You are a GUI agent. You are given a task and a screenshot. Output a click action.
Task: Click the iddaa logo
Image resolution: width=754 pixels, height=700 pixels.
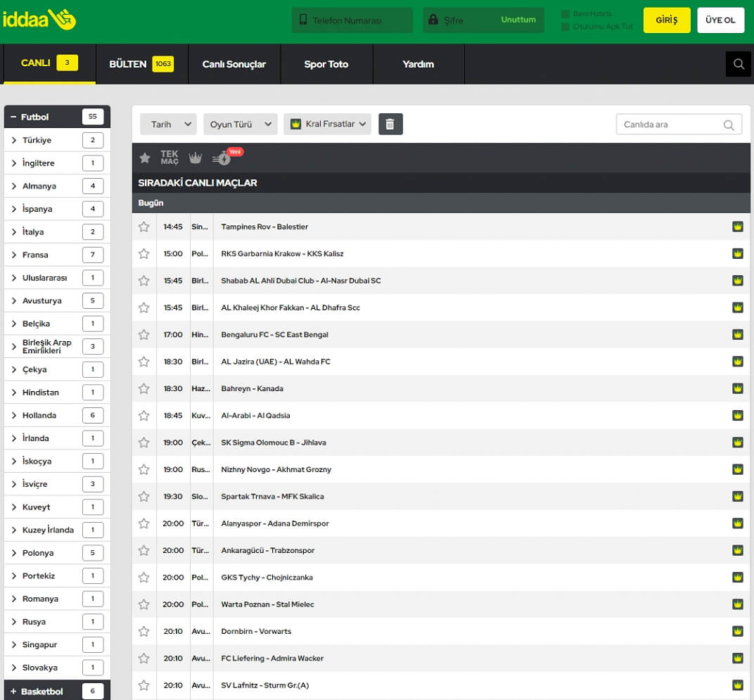pyautogui.click(x=39, y=20)
